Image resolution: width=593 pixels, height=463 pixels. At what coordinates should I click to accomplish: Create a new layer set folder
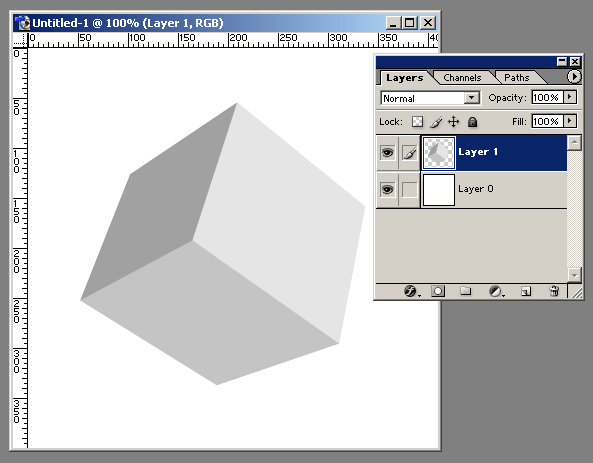click(x=466, y=291)
